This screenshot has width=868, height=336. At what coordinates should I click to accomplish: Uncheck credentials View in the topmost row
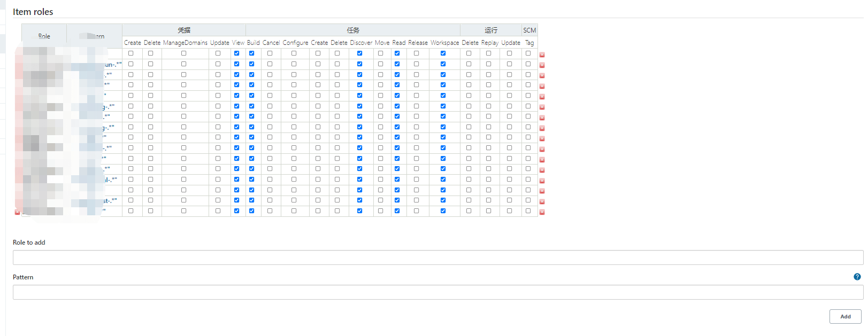[x=236, y=53]
